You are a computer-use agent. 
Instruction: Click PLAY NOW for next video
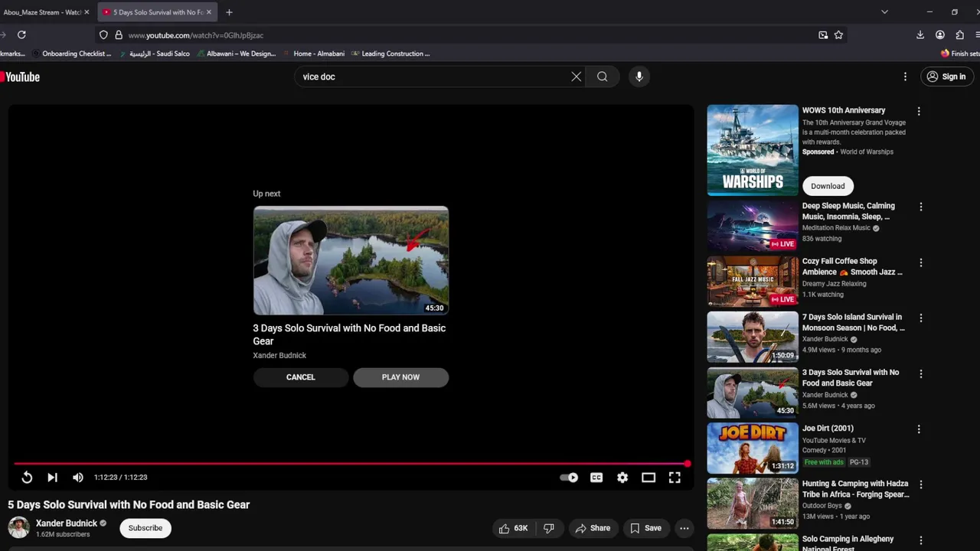[400, 377]
